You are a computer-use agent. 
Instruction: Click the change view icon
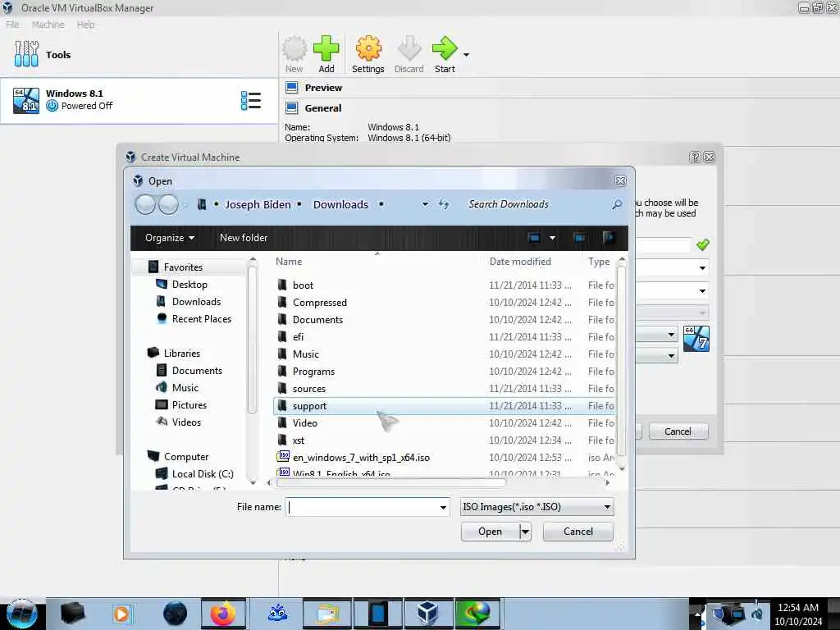(534, 238)
